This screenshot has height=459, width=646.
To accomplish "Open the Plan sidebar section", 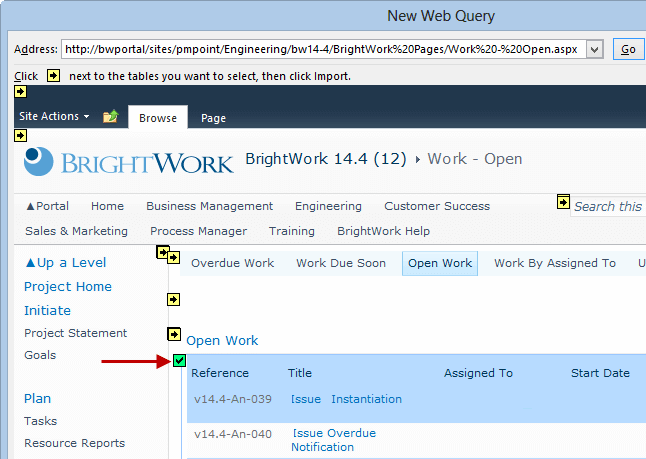I will (x=37, y=399).
